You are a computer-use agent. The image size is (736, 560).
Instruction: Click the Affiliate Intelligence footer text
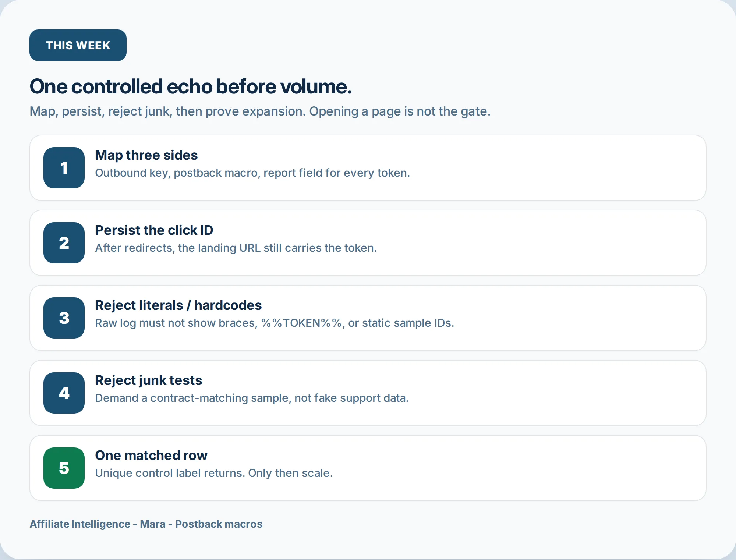point(80,524)
